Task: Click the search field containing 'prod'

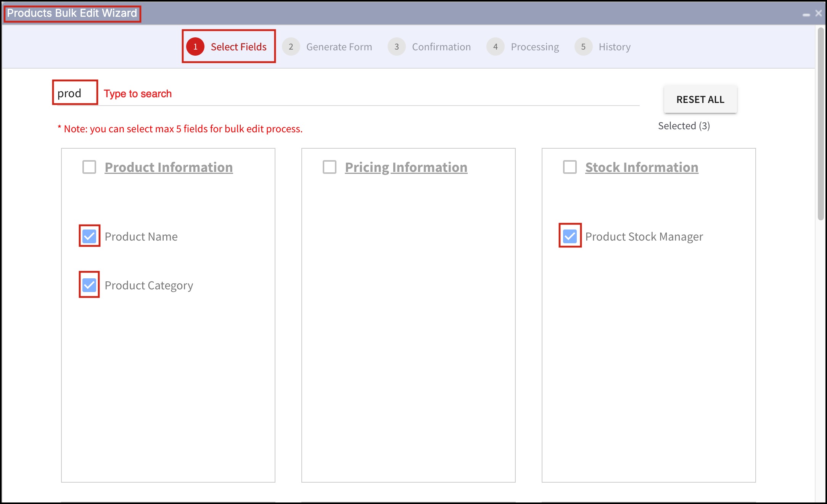Action: pos(75,93)
